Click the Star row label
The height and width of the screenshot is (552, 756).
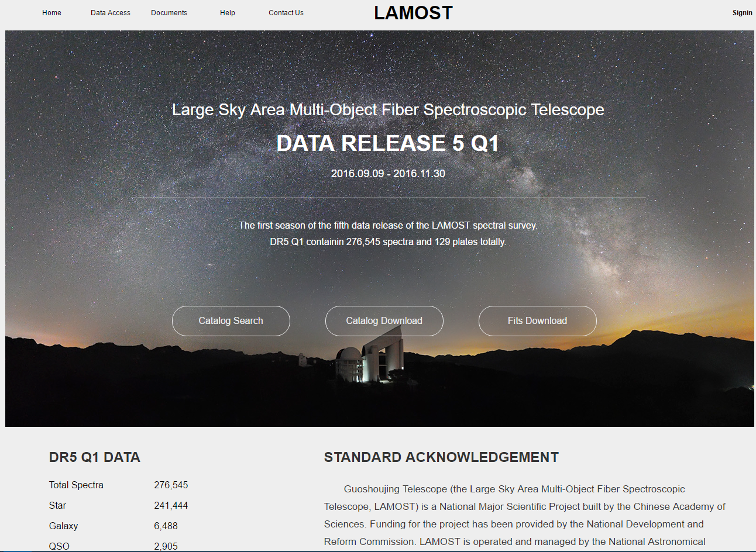(57, 505)
